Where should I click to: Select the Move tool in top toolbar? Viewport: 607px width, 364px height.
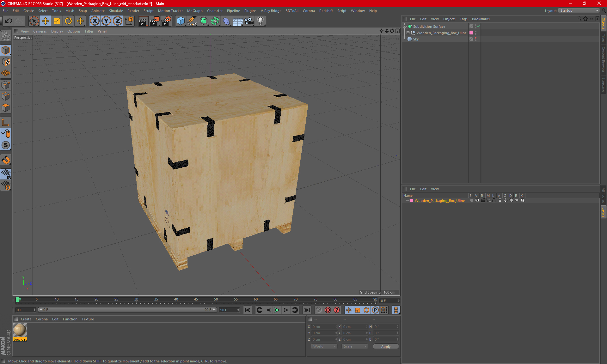coord(46,21)
